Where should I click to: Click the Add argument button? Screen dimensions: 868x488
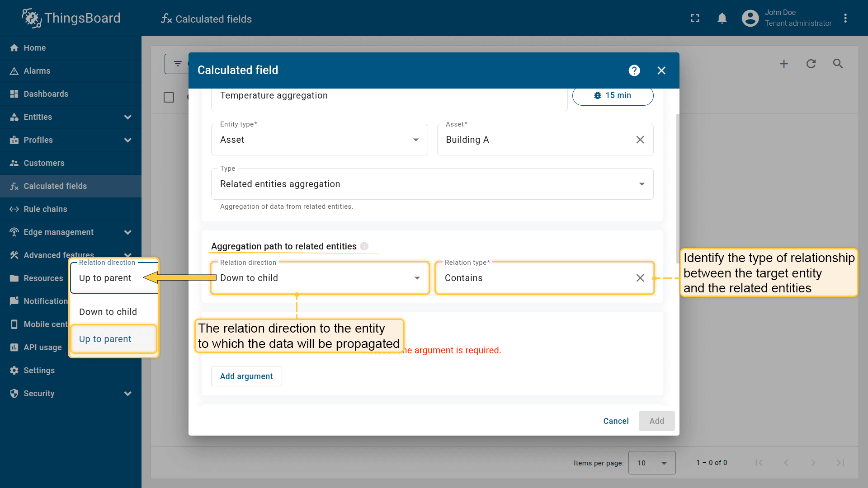(x=246, y=376)
